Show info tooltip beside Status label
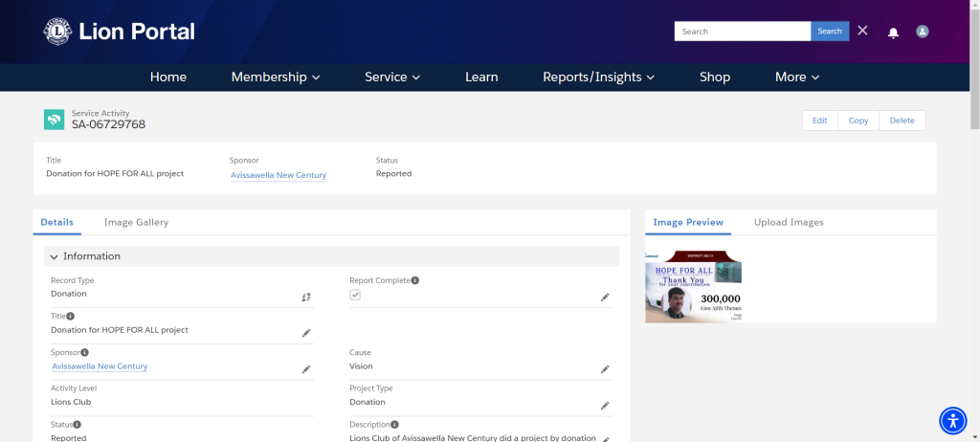 [x=77, y=425]
